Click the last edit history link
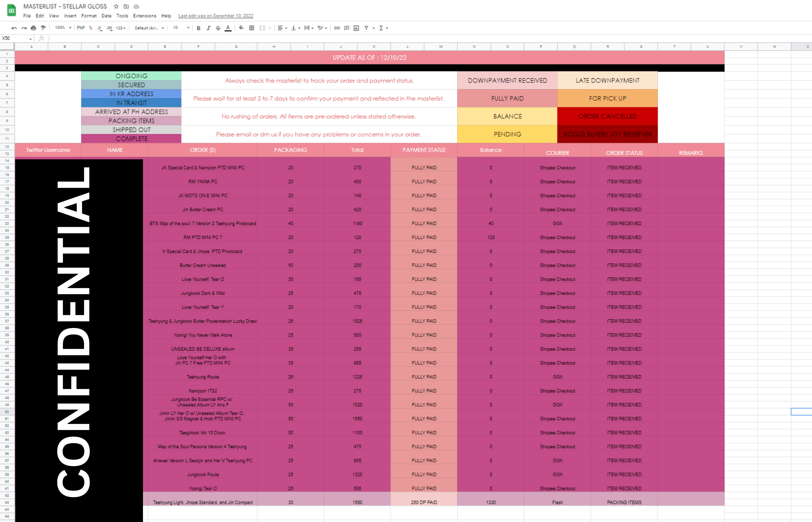The width and height of the screenshot is (812, 522). (215, 16)
